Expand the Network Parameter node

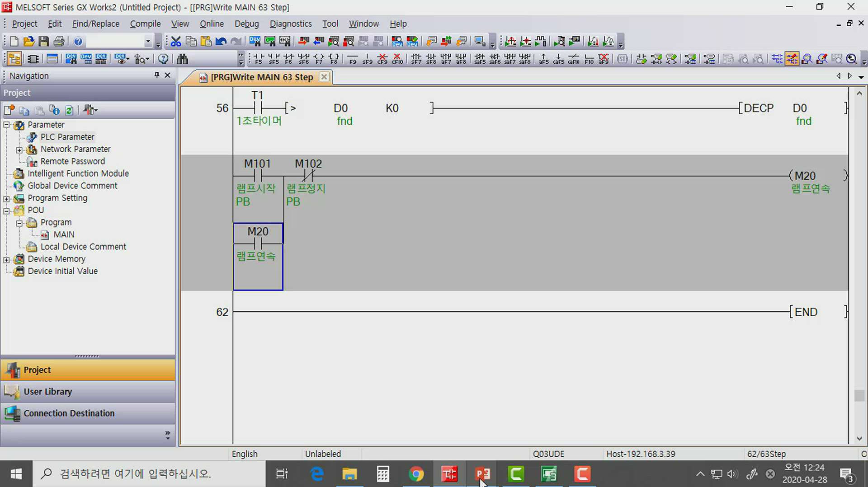click(19, 150)
